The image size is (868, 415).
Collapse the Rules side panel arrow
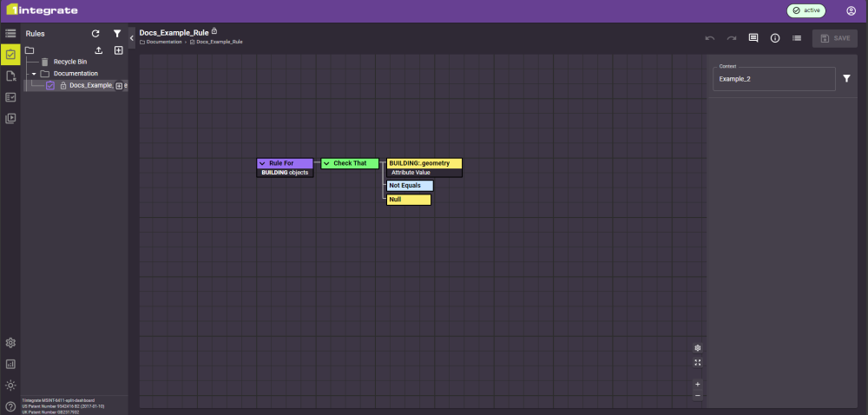(x=132, y=38)
